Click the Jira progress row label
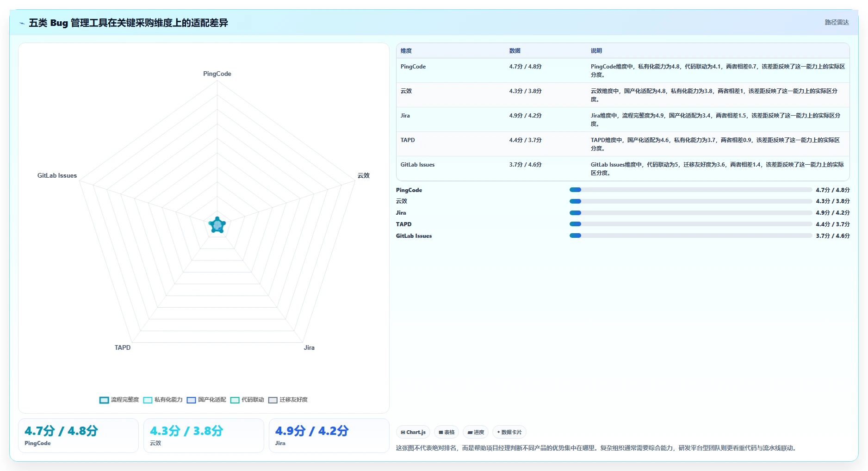Screen dimensions: 868x471 click(401, 213)
